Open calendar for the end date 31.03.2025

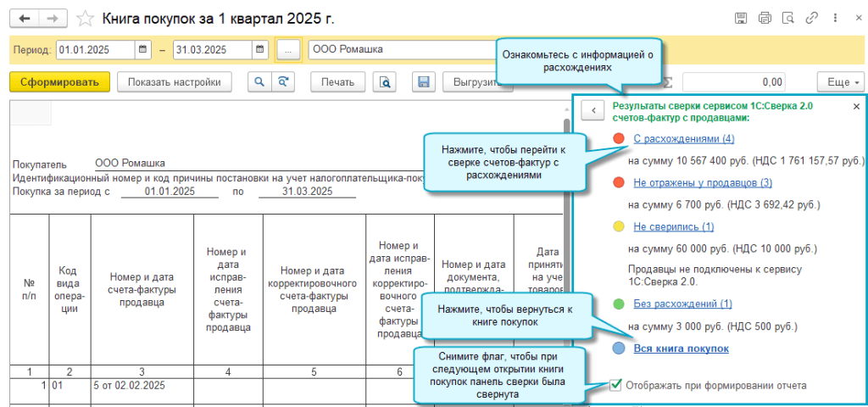(260, 50)
